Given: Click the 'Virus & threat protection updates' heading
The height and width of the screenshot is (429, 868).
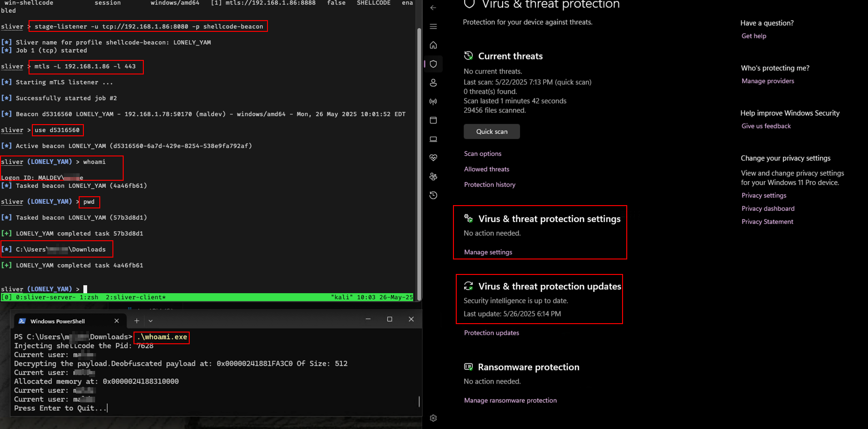Looking at the screenshot, I should tap(549, 286).
